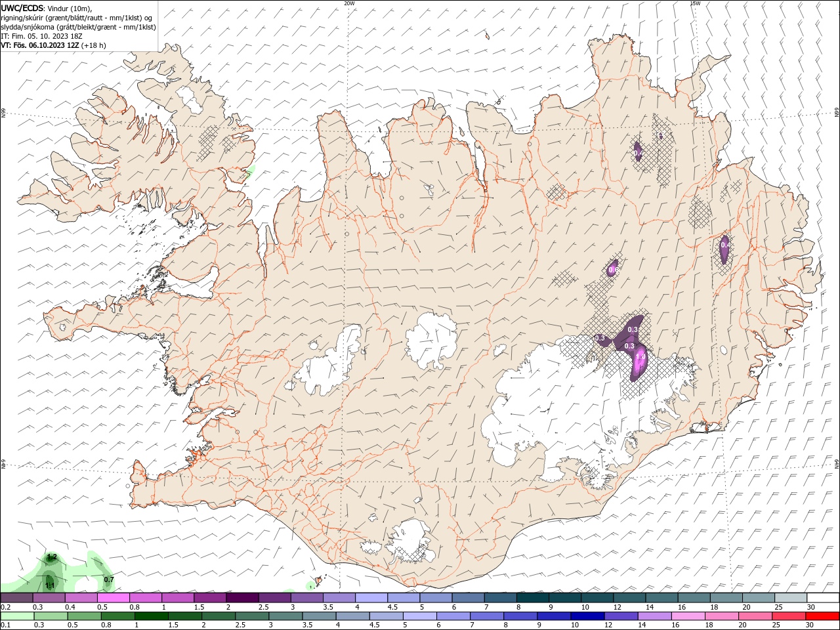This screenshot has height=630, width=840.
Task: Click the 0.2 label on upper legend
Action: point(5,607)
